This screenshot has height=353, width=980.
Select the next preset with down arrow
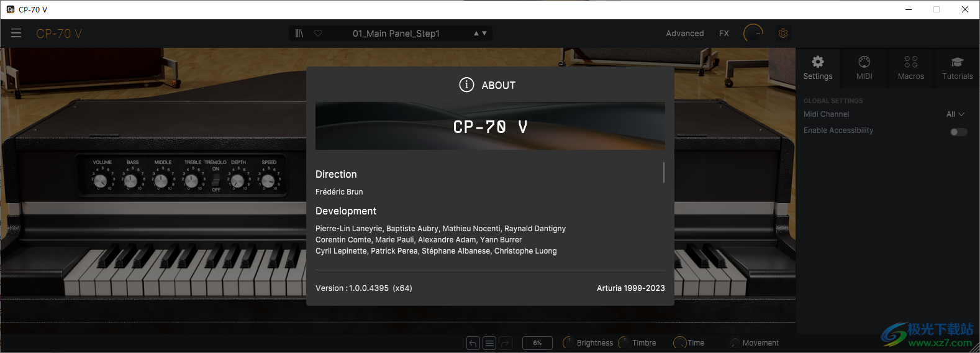tap(484, 34)
